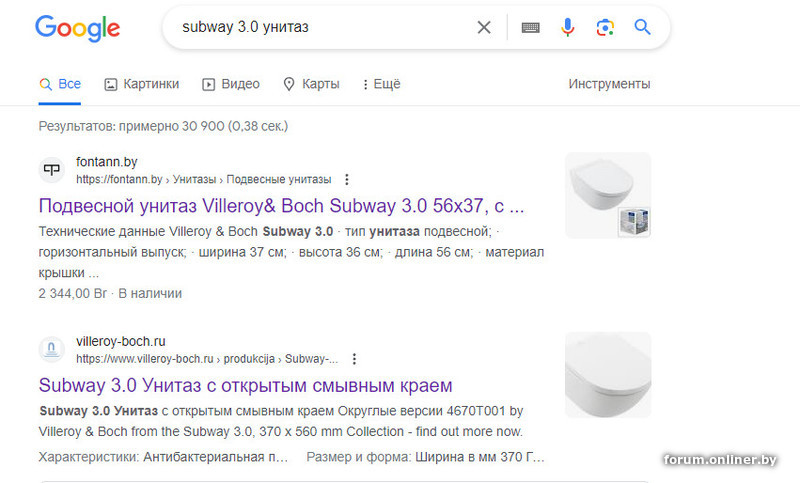Switch to the Видео tab
This screenshot has width=800, height=483.
(231, 84)
